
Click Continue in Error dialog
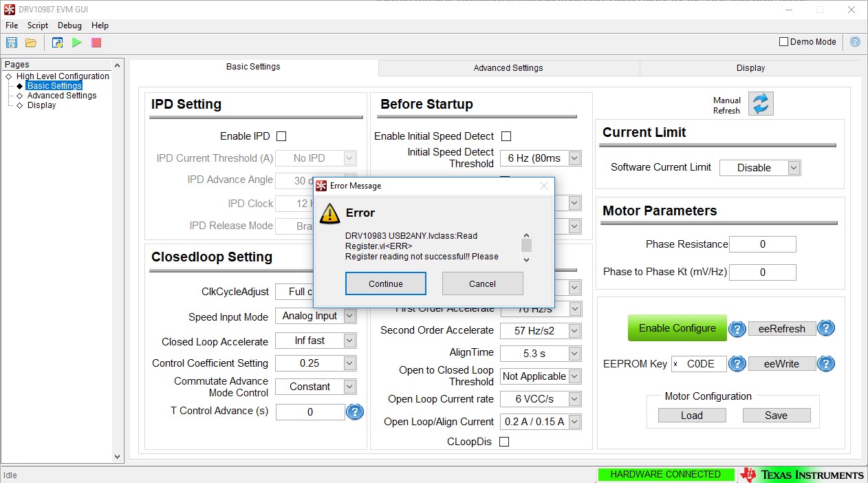[x=386, y=283]
